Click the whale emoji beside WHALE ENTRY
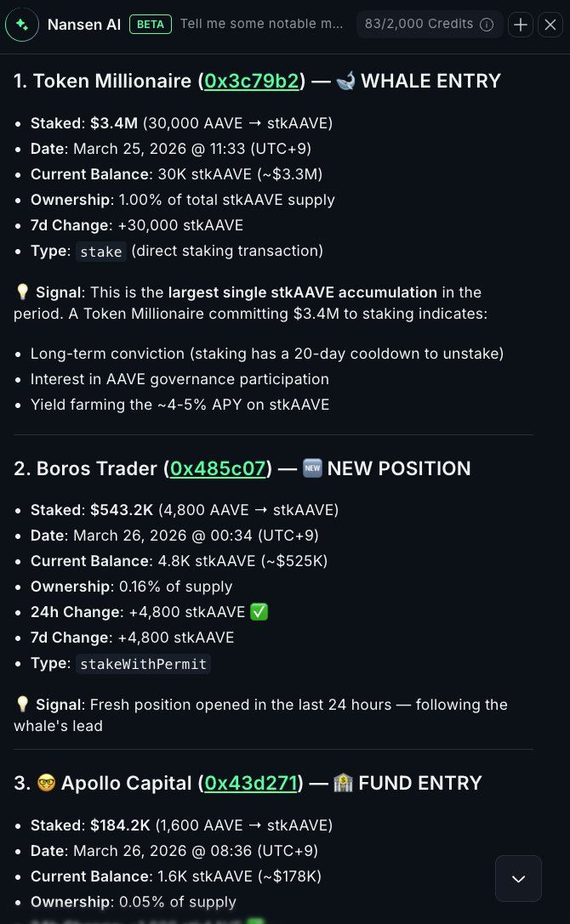This screenshot has height=924, width=570. (x=346, y=81)
